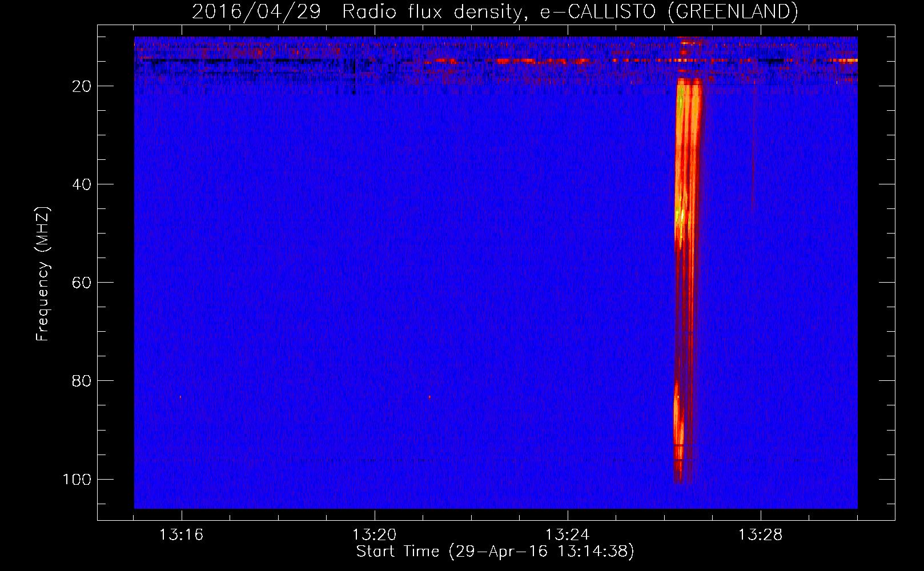Click the 80 MHz frequency tick label
Viewport: 924px width, 571px height.
click(82, 381)
